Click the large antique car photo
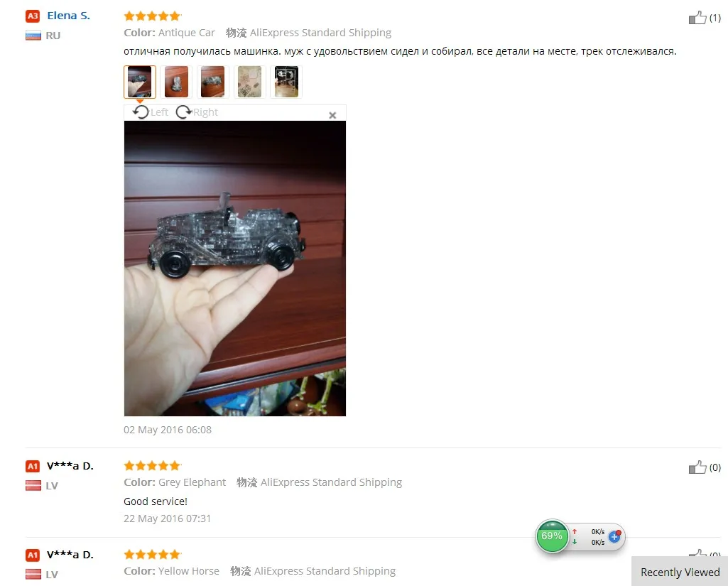 (235, 268)
